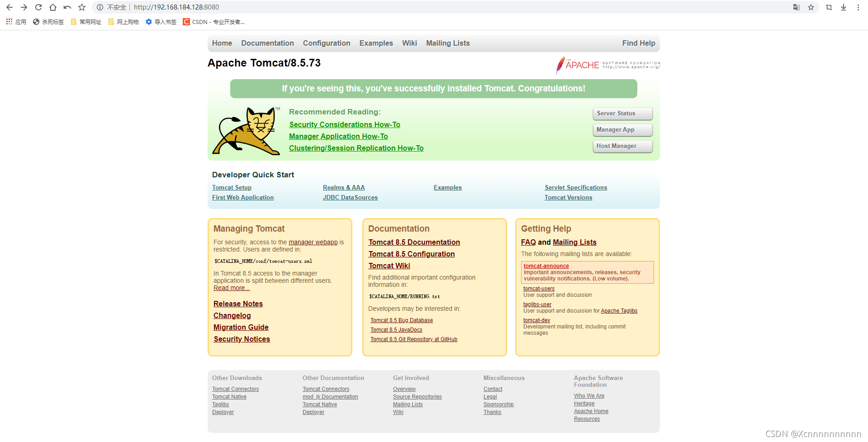The image size is (868, 442).
Task: Open the 杀死标签 bookmark
Action: point(48,22)
